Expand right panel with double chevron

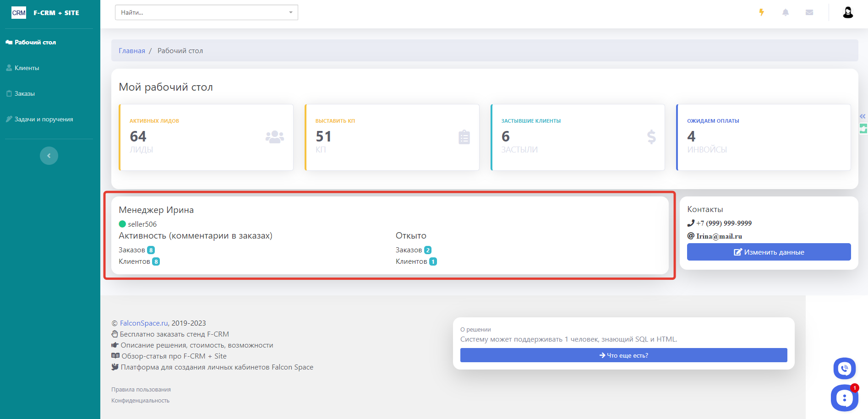pos(863,116)
